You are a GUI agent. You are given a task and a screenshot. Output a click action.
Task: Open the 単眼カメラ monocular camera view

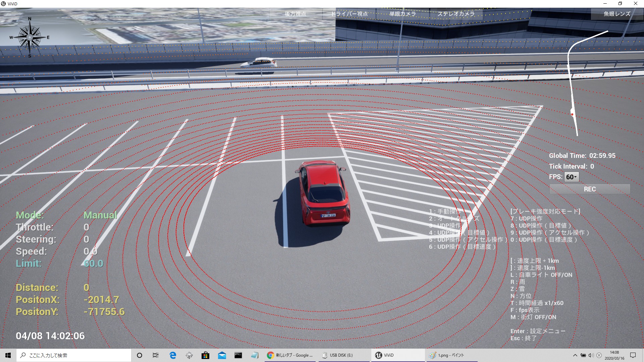pyautogui.click(x=402, y=14)
